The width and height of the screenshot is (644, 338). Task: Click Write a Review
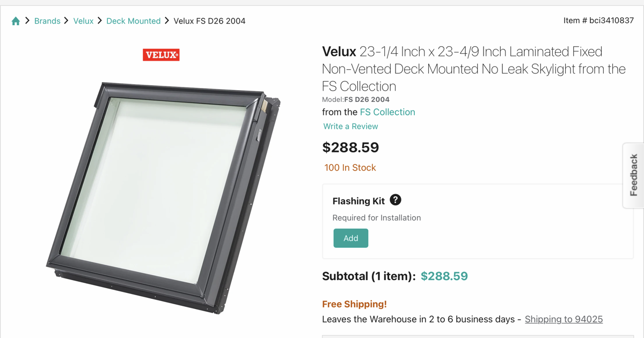(x=350, y=126)
